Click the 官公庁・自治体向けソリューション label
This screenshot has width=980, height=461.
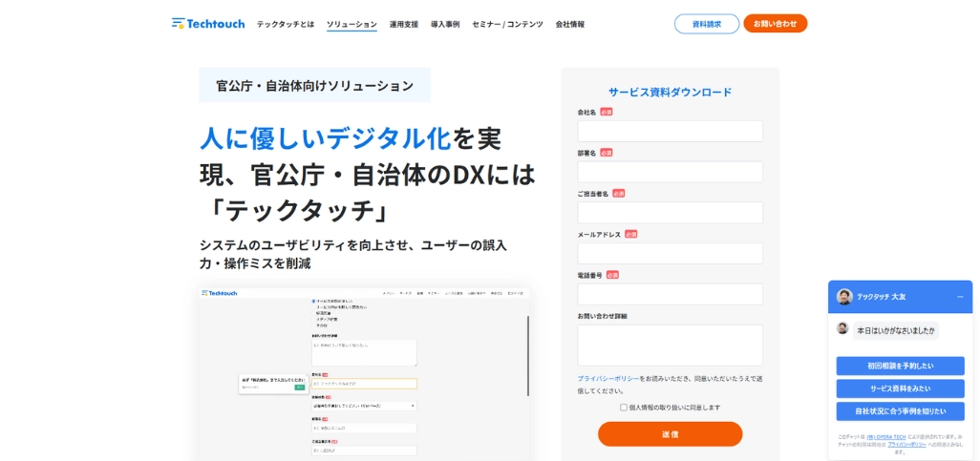coord(314,86)
